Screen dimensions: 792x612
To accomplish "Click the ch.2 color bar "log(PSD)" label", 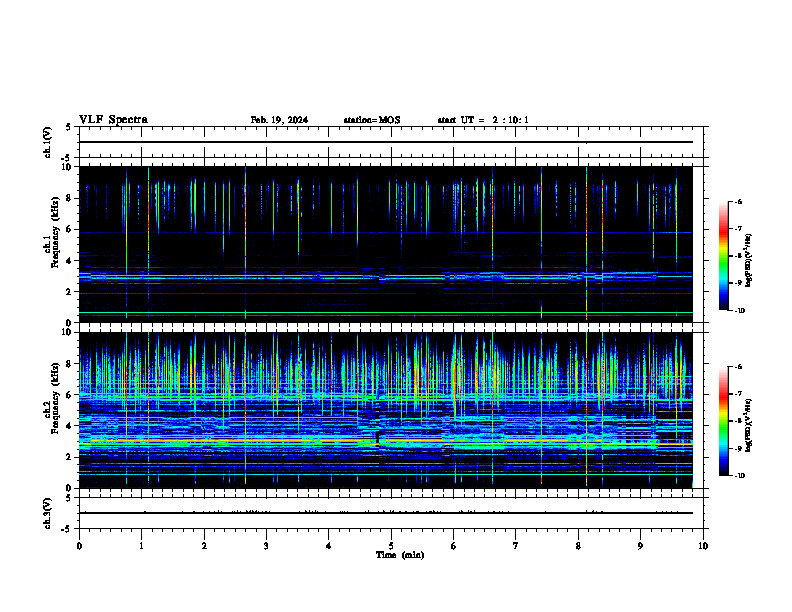I will click(749, 425).
